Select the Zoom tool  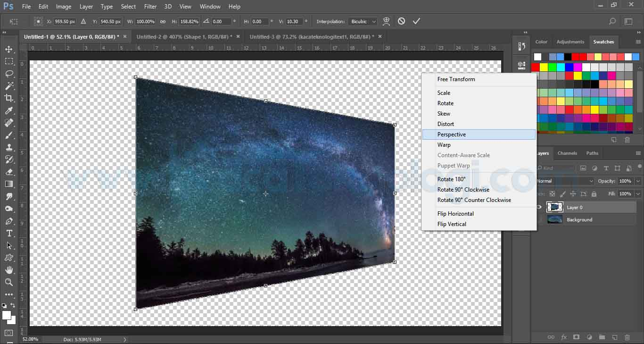point(9,282)
